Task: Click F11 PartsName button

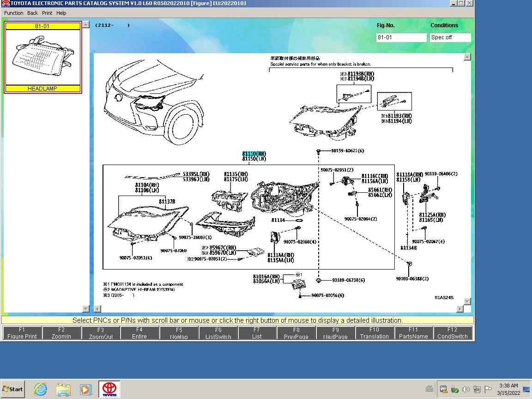Action: coord(413,333)
